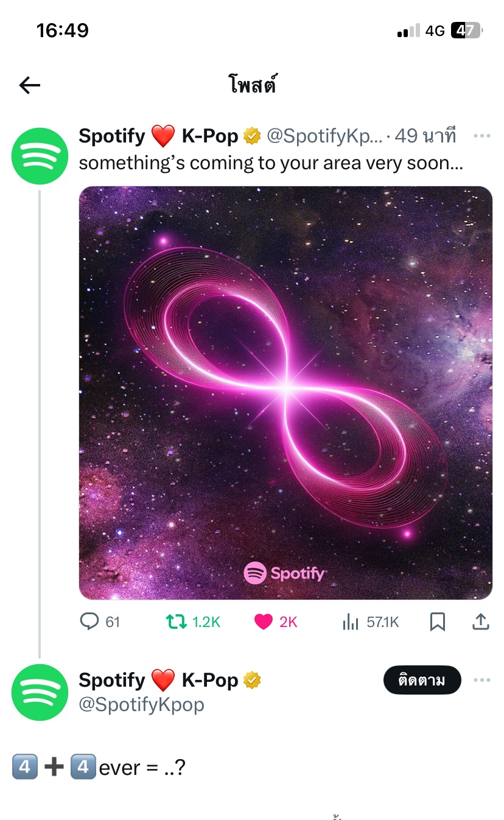Open more options on the second post
The height and width of the screenshot is (820, 504).
tap(481, 680)
